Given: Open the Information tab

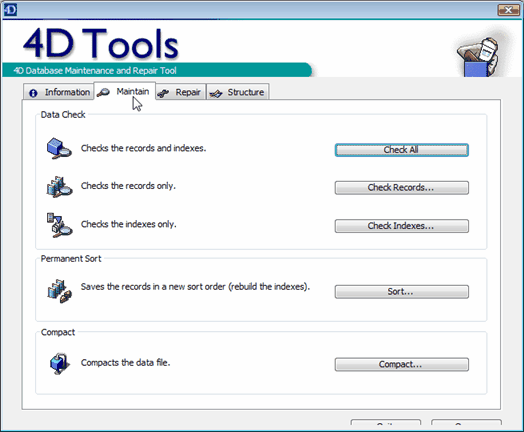Looking at the screenshot, I should [58, 92].
